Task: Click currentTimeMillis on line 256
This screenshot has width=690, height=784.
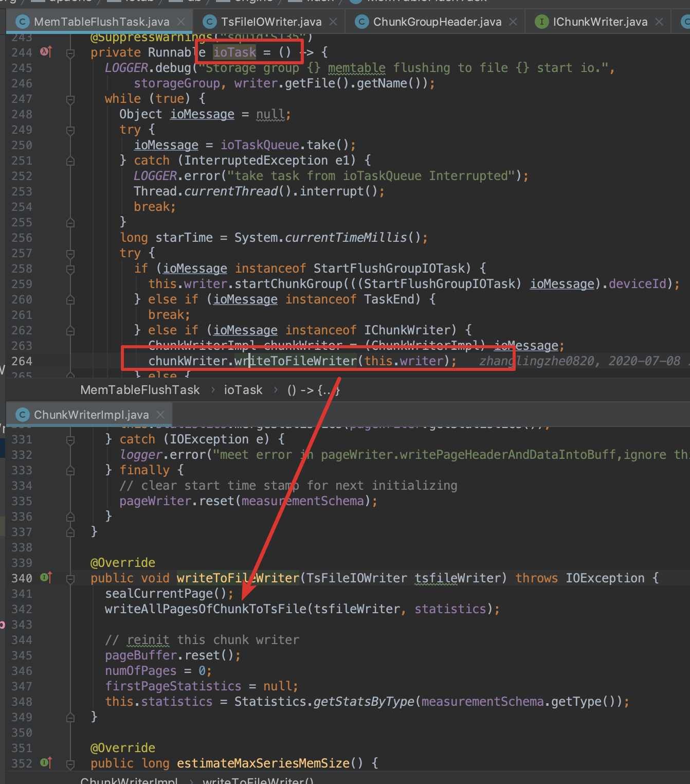Action: [x=346, y=237]
